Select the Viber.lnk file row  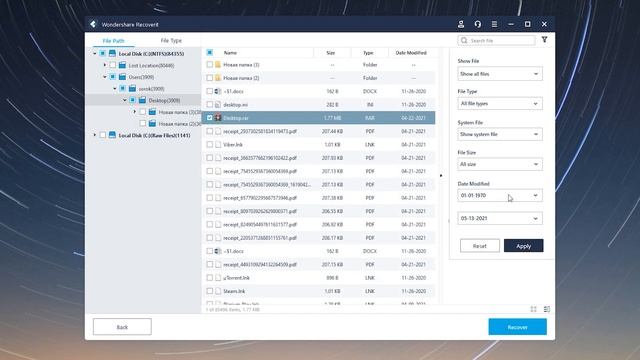[x=318, y=144]
